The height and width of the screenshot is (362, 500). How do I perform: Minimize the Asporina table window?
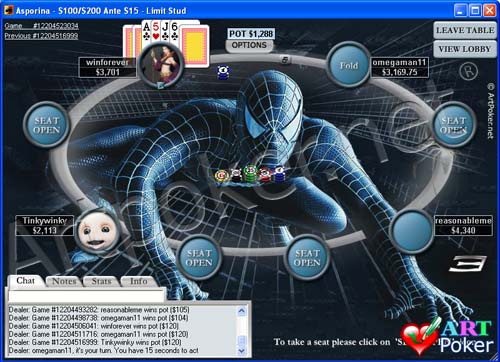click(460, 10)
